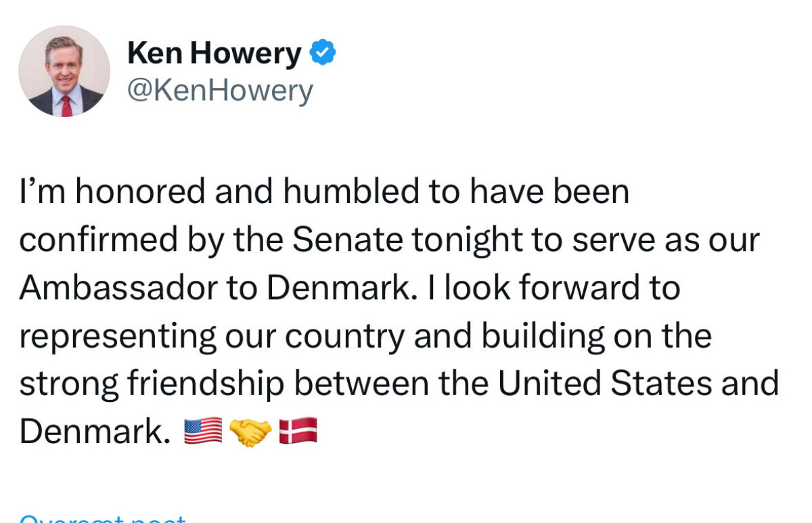
Task: Click the word "forward" in the post
Action: pyautogui.click(x=581, y=288)
